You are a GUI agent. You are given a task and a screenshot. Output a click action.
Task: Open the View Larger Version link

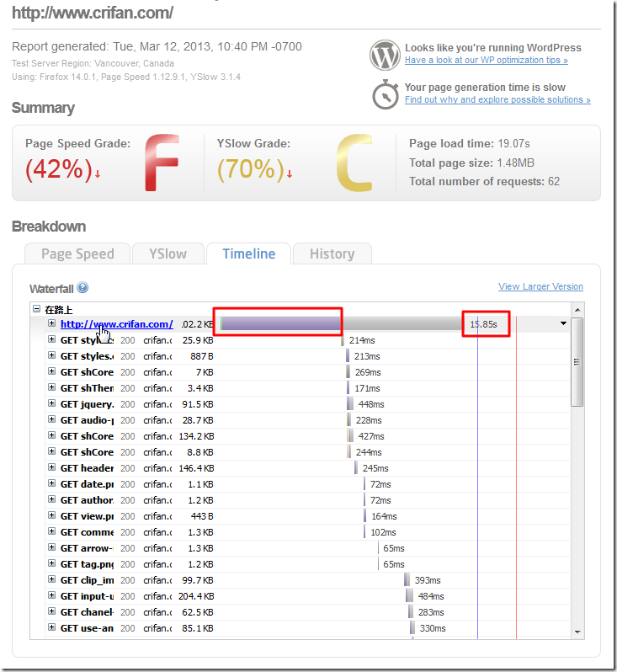(x=540, y=286)
